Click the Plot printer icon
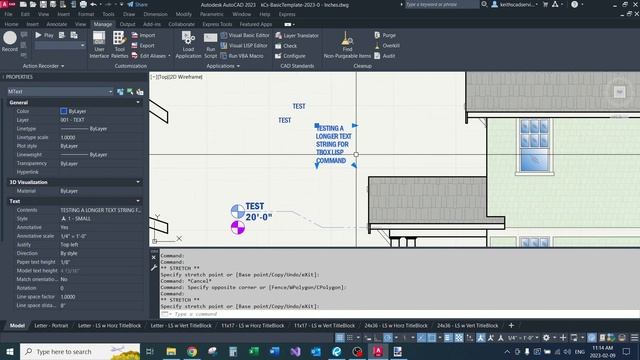The image size is (640, 360). pyautogui.click(x=83, y=4)
